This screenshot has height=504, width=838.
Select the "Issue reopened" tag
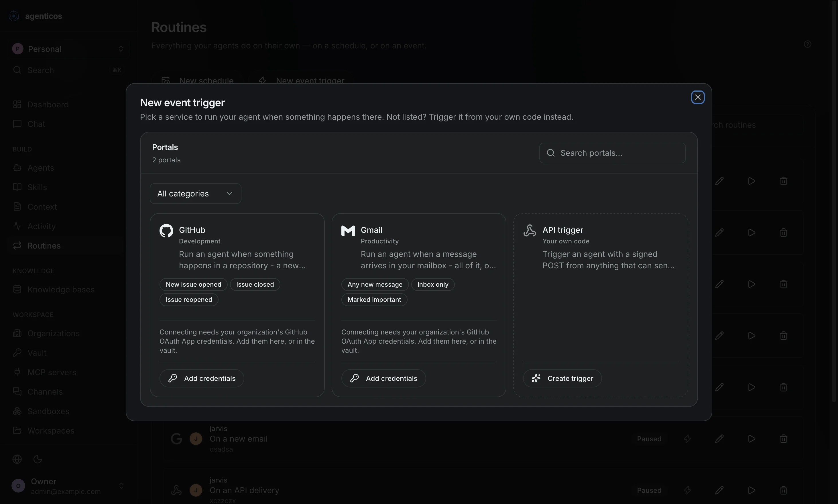point(188,300)
